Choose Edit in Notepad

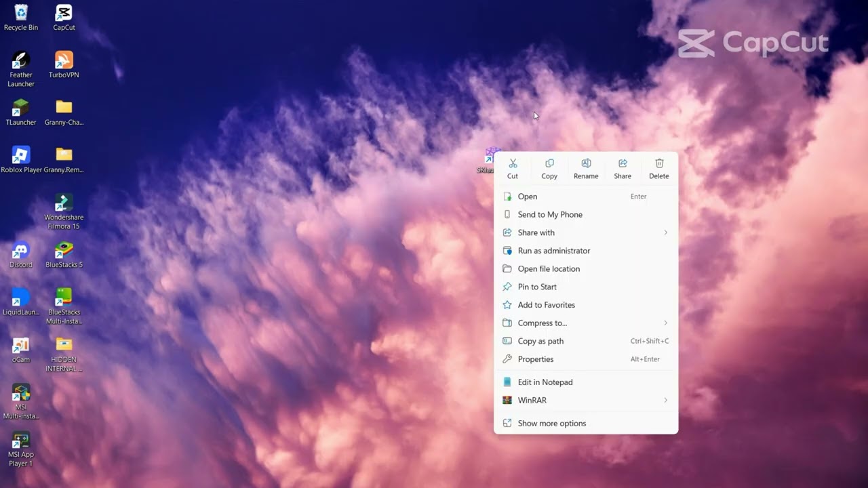(x=586, y=382)
